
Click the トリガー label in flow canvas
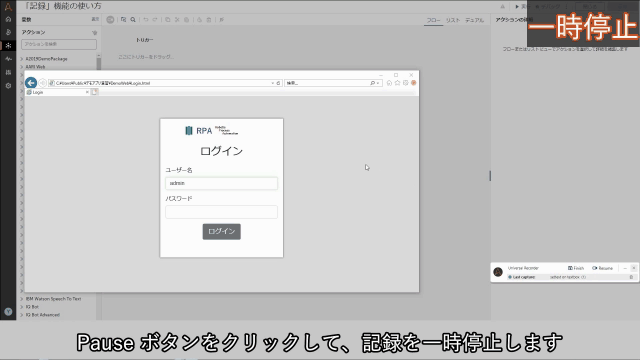(x=144, y=40)
